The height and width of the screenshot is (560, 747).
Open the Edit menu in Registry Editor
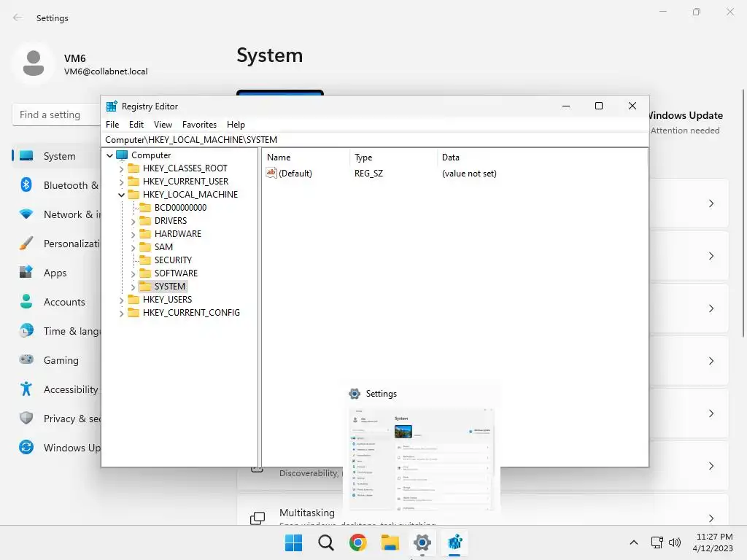pos(136,125)
